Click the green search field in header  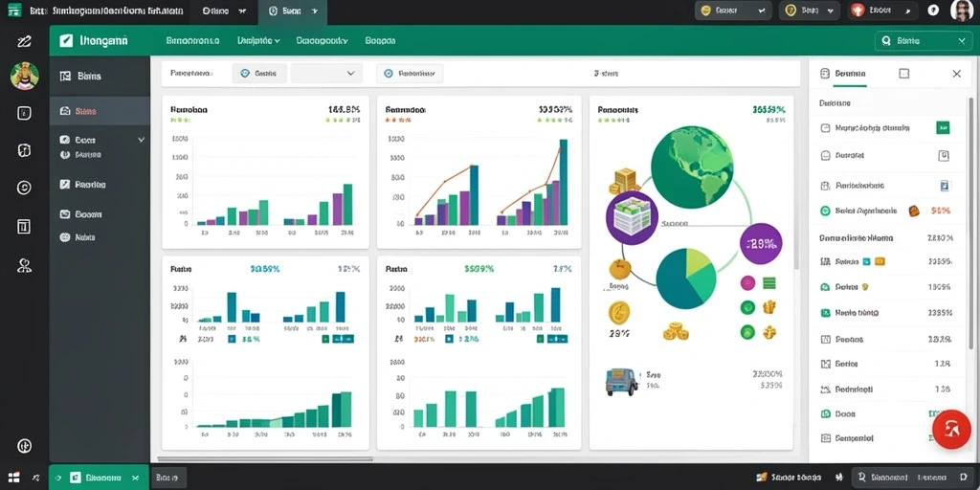[924, 40]
